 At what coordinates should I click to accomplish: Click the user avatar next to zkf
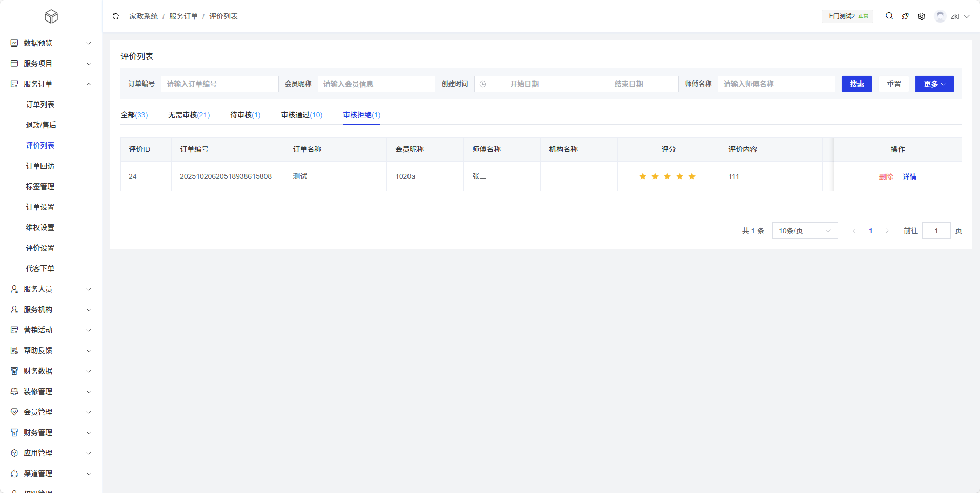coord(940,16)
